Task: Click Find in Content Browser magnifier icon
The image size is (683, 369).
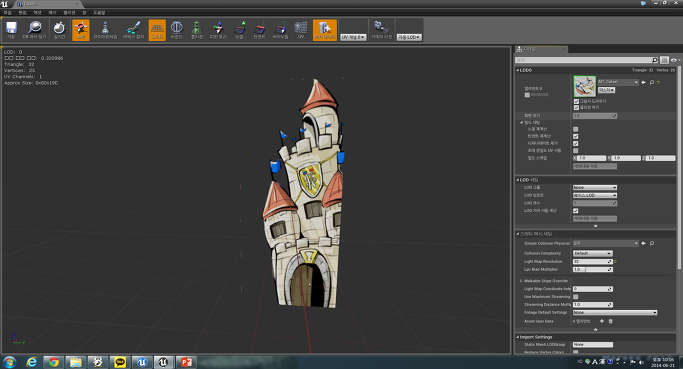Action: point(34,30)
